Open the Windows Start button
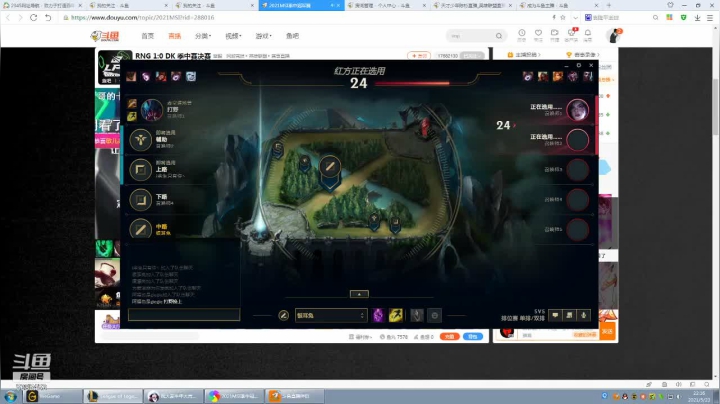The width and height of the screenshot is (720, 404). coord(10,396)
